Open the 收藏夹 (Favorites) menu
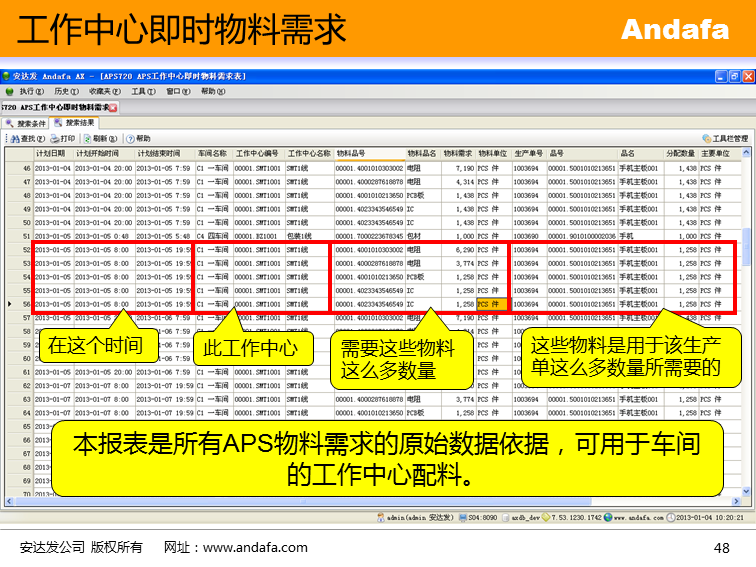756x567 pixels. pyautogui.click(x=103, y=91)
